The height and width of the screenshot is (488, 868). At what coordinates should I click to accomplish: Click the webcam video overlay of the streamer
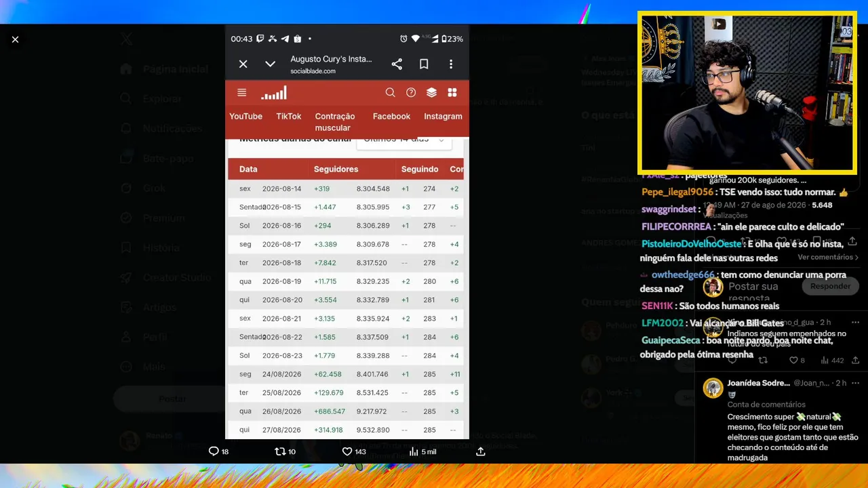747,93
